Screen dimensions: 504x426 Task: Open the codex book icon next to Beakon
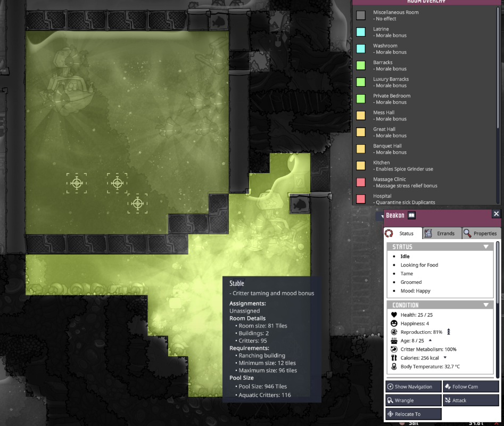pos(411,216)
